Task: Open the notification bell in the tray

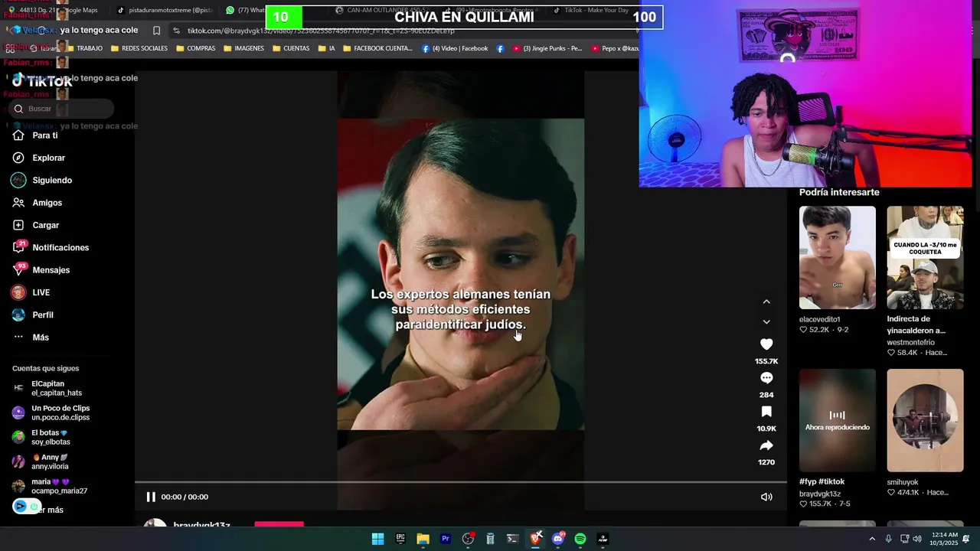Action: pos(966,539)
